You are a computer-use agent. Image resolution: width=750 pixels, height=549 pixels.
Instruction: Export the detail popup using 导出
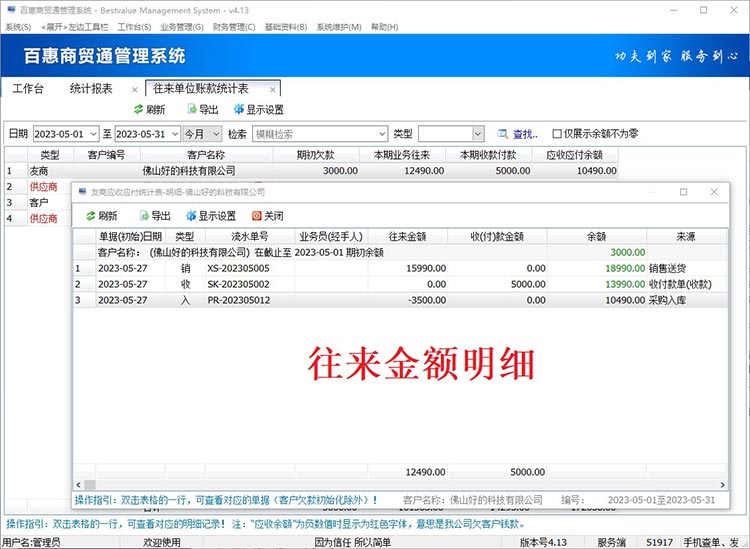pyautogui.click(x=143, y=215)
